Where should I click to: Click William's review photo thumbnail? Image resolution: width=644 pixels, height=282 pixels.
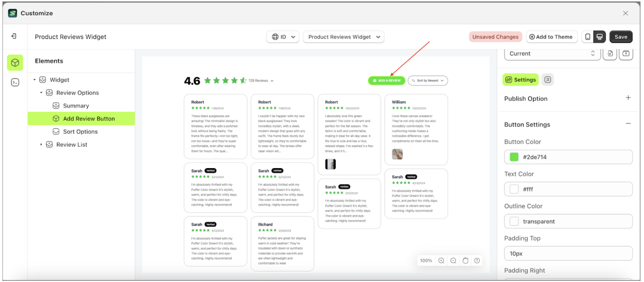(397, 154)
